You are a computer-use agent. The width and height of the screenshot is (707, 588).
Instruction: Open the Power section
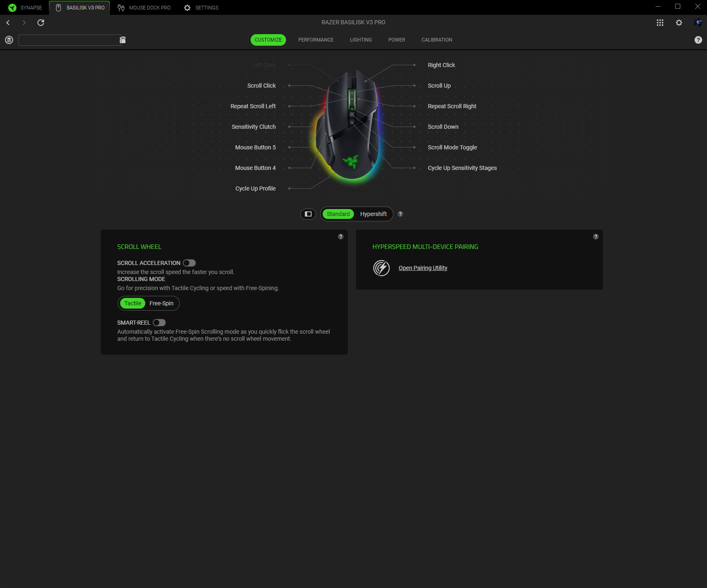(397, 40)
